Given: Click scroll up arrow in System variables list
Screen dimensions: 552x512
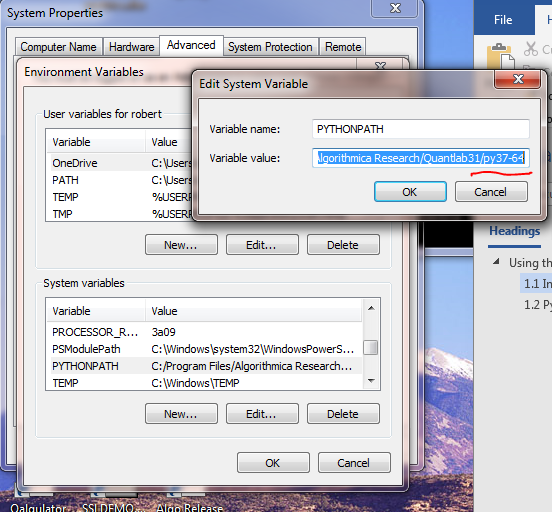Looking at the screenshot, I should click(x=371, y=308).
